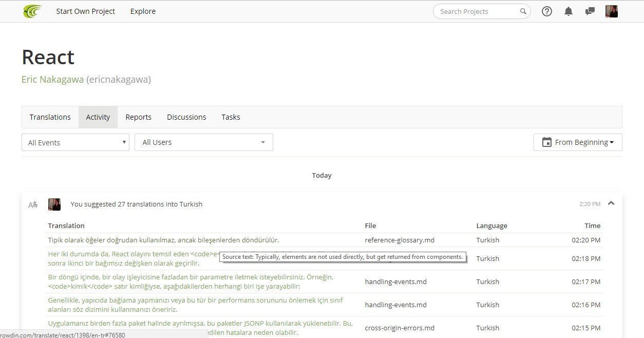Click the 2:20 PM entry timestamp
Viewport: 644px width, 338px height.
590,204
